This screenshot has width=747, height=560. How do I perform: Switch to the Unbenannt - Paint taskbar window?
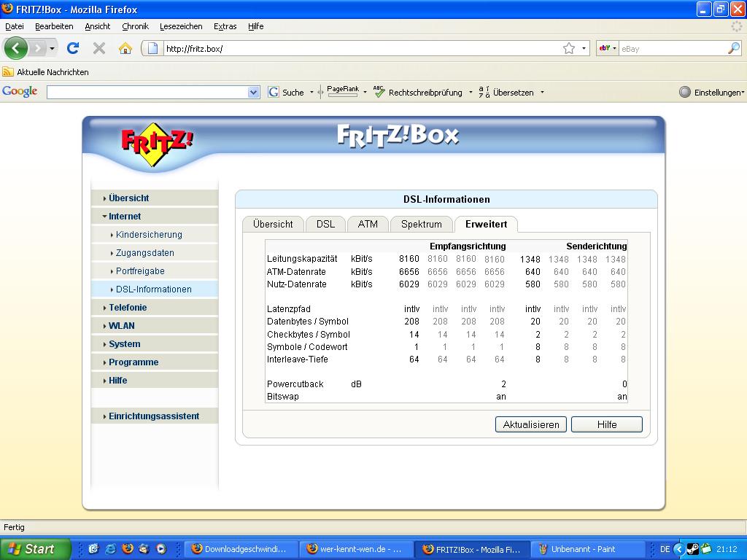[x=587, y=549]
